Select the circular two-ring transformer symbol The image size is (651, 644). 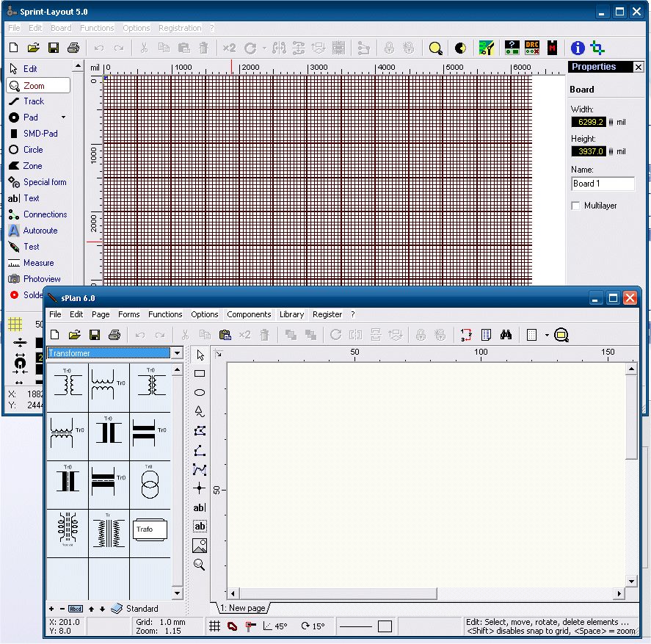tap(150, 485)
